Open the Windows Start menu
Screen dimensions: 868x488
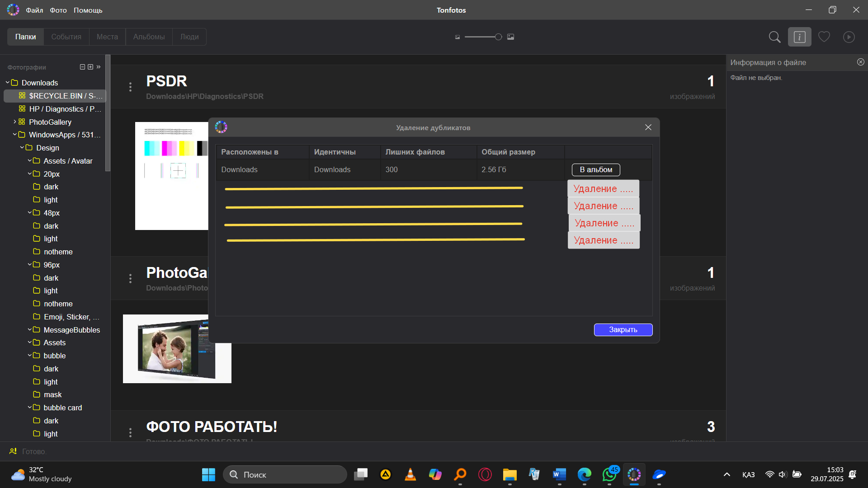(x=208, y=474)
